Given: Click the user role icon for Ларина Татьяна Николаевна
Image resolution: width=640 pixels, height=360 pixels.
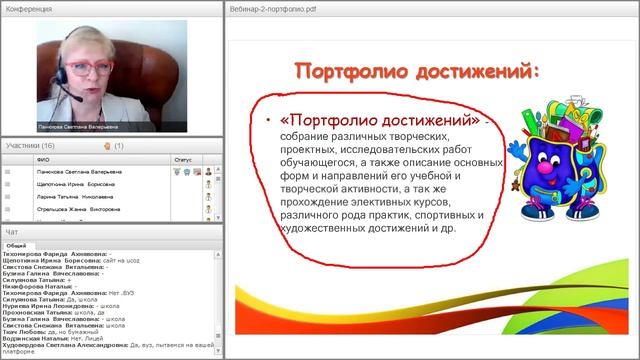Looking at the screenshot, I should [x=209, y=197].
